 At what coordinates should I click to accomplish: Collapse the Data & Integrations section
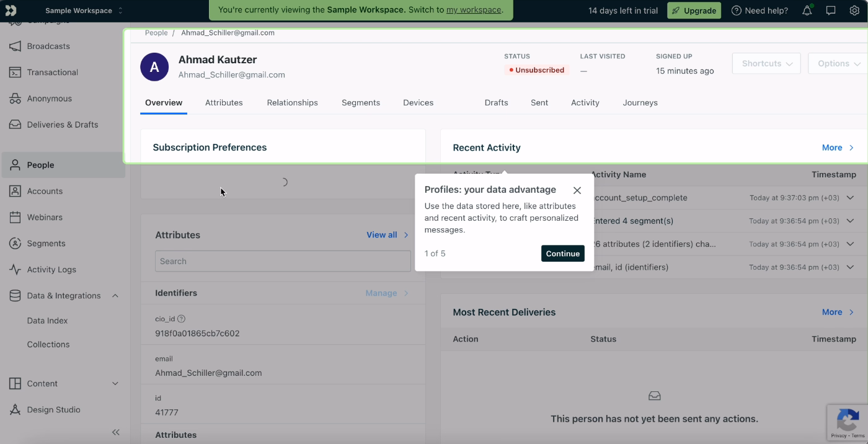coord(115,296)
